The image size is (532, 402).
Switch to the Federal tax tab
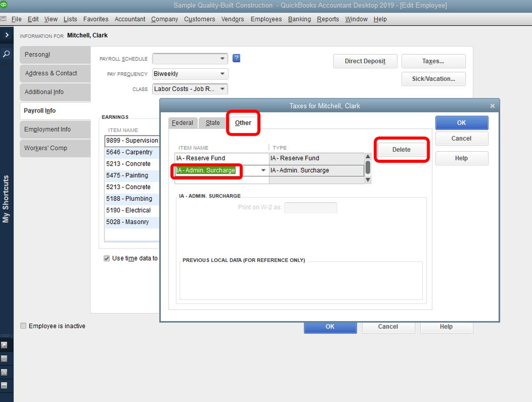pos(183,123)
